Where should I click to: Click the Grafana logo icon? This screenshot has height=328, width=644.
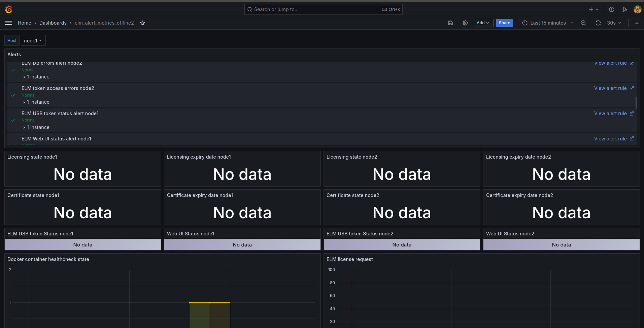[x=9, y=9]
